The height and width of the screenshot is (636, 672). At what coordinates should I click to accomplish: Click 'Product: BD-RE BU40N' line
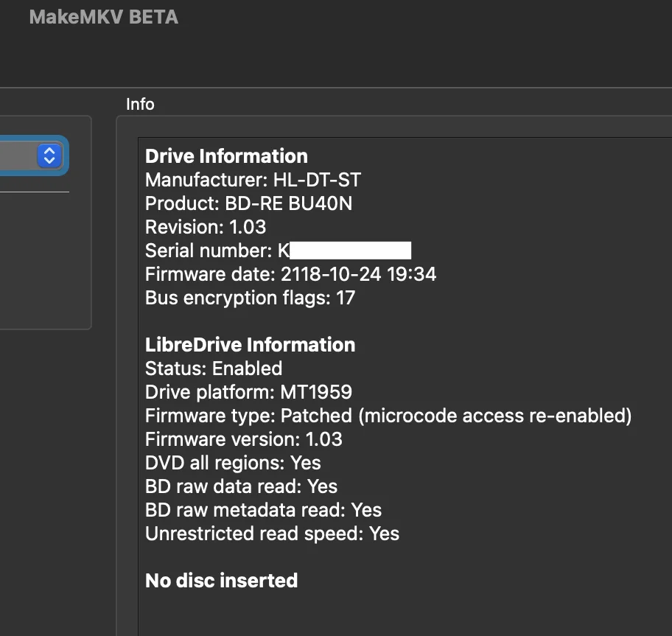coord(248,203)
